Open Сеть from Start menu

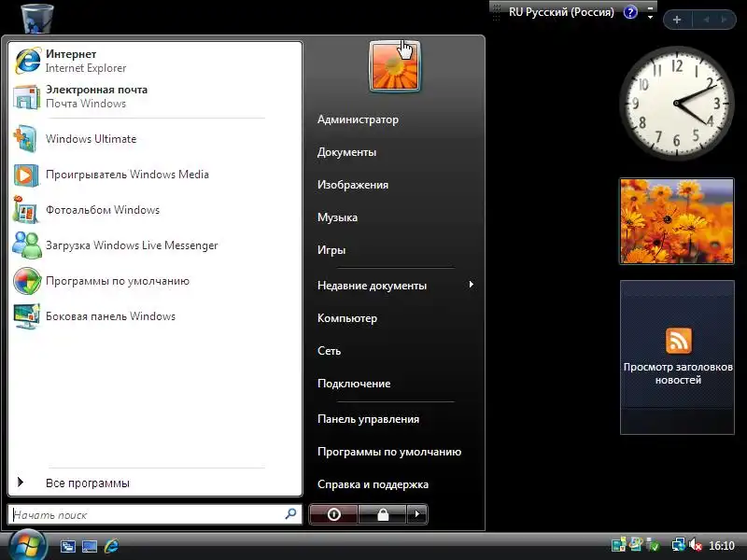pyautogui.click(x=330, y=351)
